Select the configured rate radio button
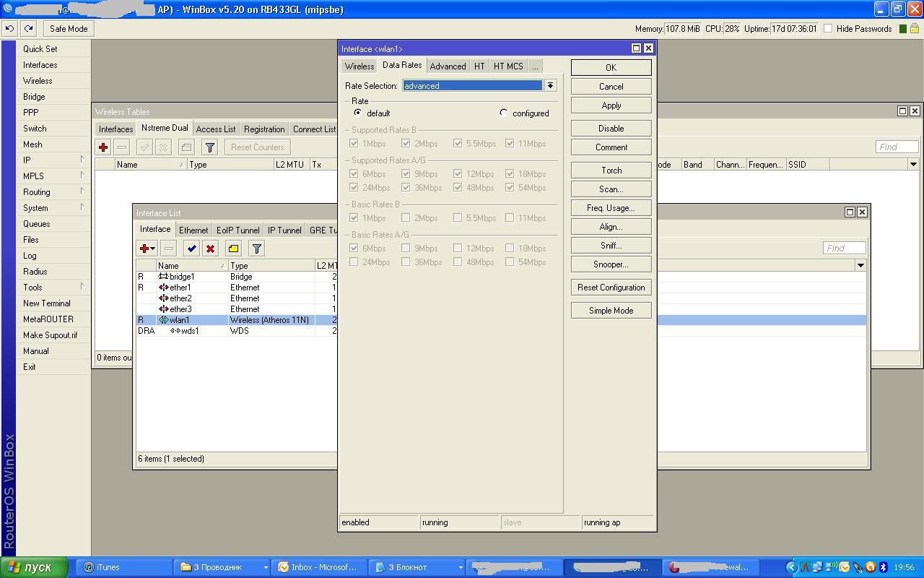Image resolution: width=924 pixels, height=578 pixels. pos(504,113)
